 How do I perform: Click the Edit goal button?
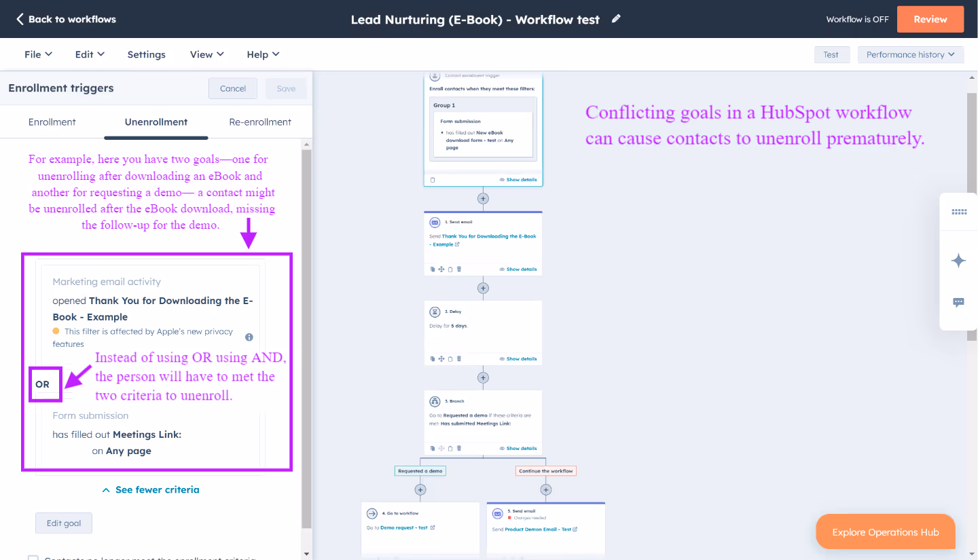pyautogui.click(x=63, y=523)
